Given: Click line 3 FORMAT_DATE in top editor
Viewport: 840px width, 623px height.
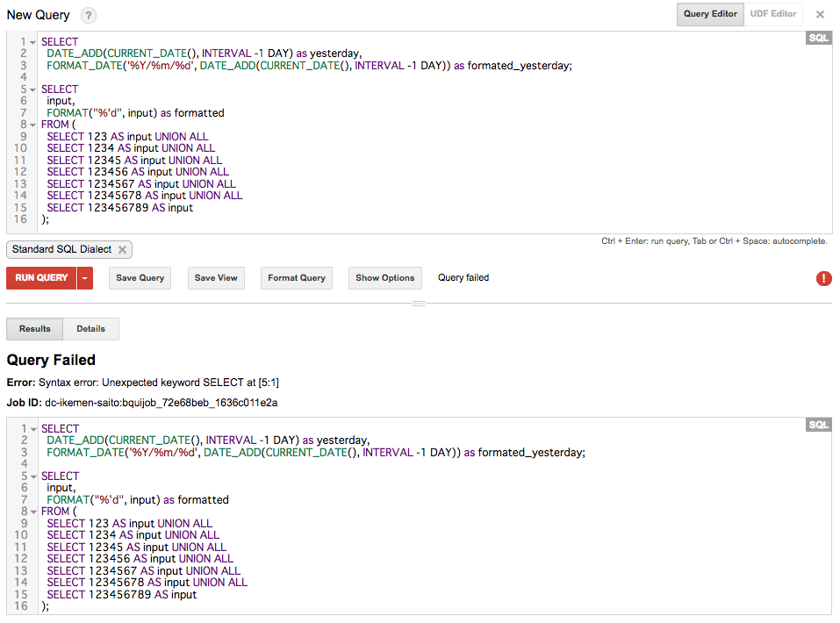Looking at the screenshot, I should click(x=309, y=65).
